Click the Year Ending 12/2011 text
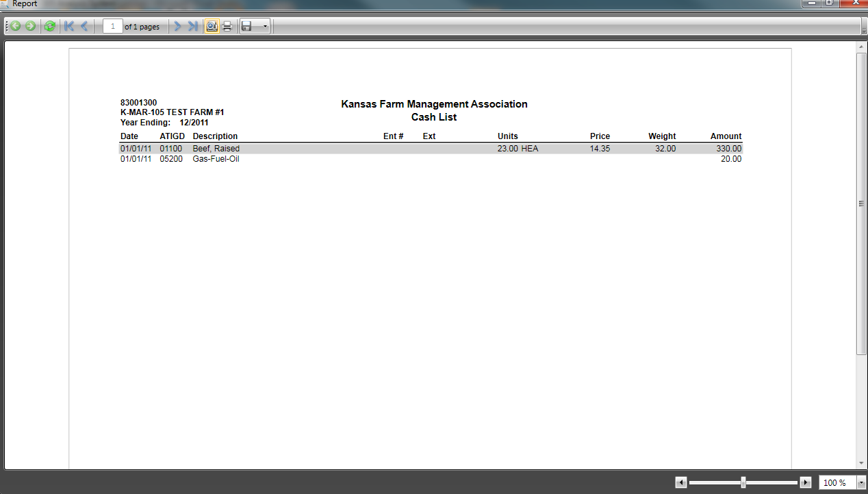The width and height of the screenshot is (868, 494). (164, 123)
